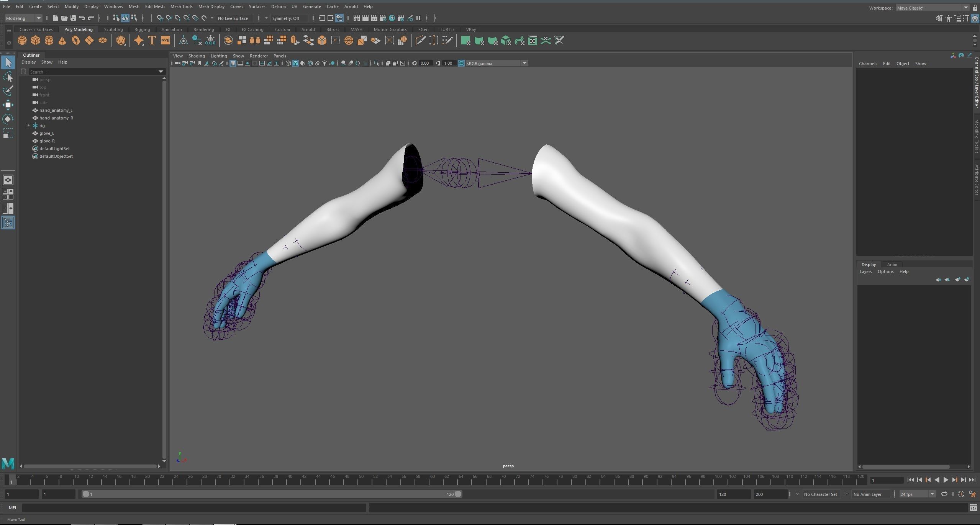The width and height of the screenshot is (980, 525).
Task: Toggle view transform ON button
Action: tap(461, 63)
